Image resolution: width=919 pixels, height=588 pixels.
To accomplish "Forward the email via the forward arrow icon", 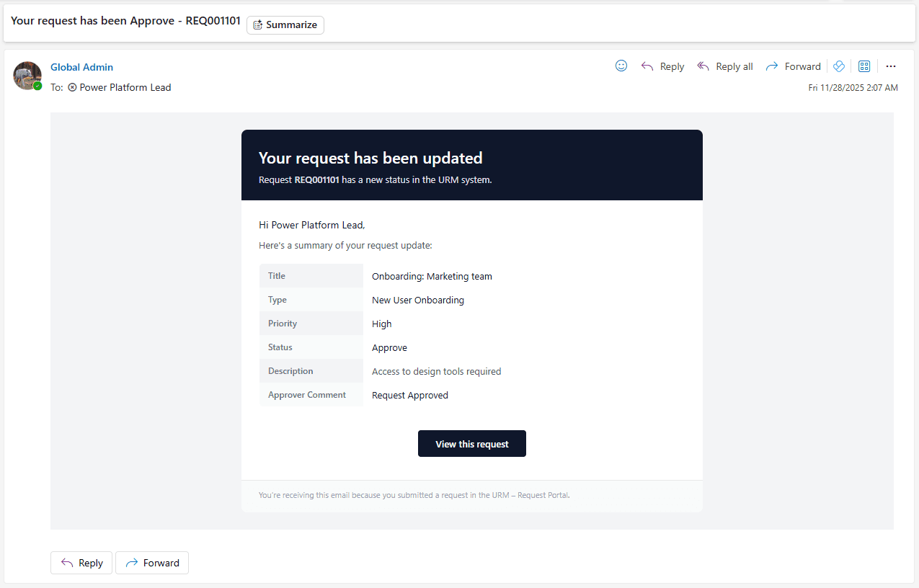I will pyautogui.click(x=771, y=66).
